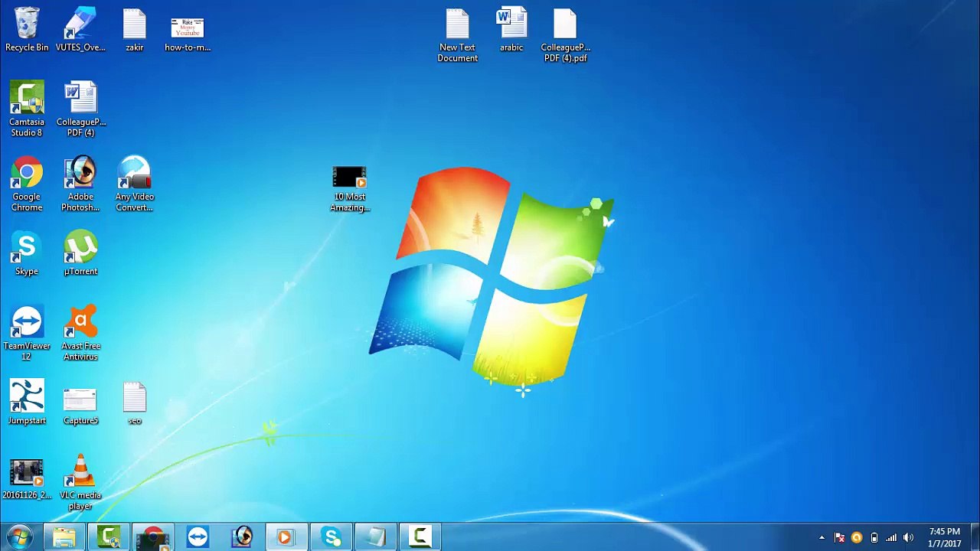Select the Avast Free Antivirus shortcut
980x551 pixels.
80,334
